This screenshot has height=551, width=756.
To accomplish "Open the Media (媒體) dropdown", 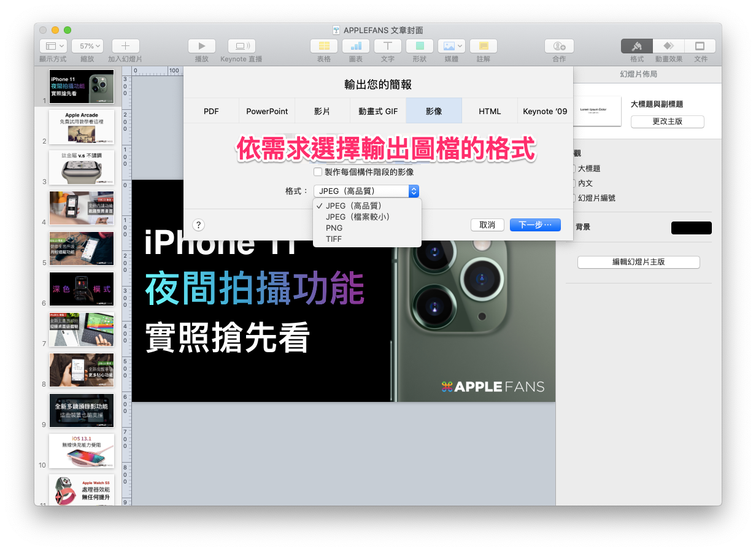I will pyautogui.click(x=452, y=46).
